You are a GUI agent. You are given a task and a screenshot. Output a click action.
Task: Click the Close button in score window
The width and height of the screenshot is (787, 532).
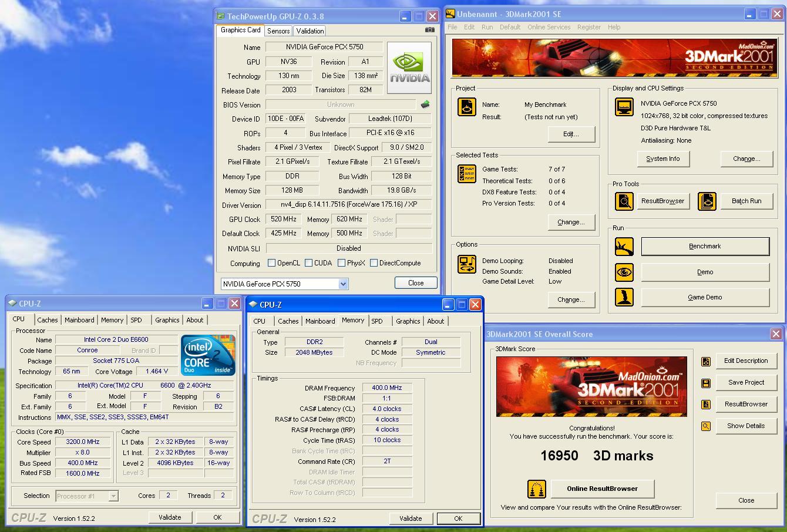click(746, 500)
